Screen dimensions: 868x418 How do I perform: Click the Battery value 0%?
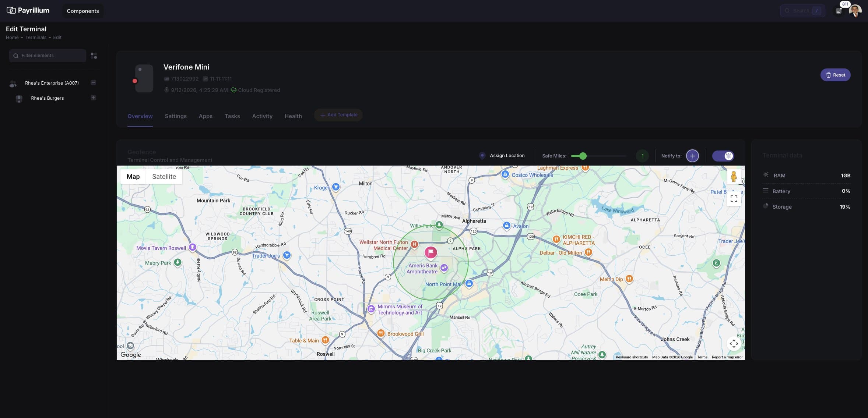(x=846, y=191)
